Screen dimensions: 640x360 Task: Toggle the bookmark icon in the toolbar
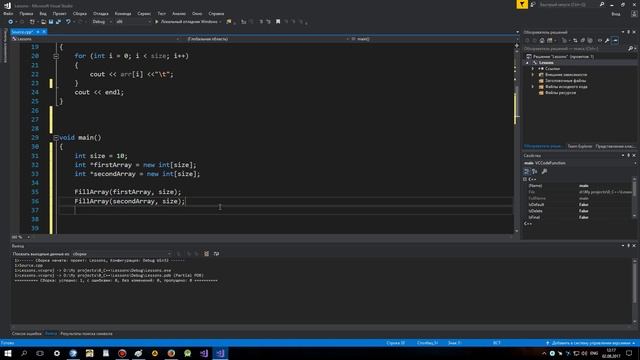278,22
